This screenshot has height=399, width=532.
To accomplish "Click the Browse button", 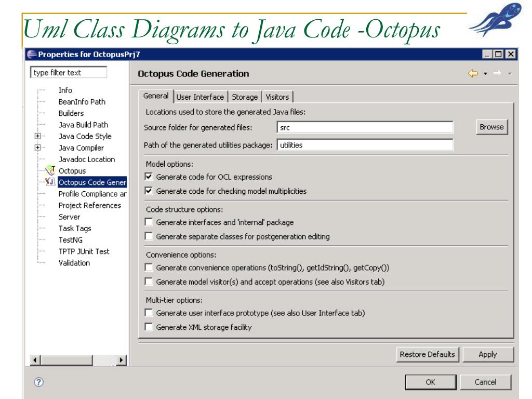I will pos(491,127).
